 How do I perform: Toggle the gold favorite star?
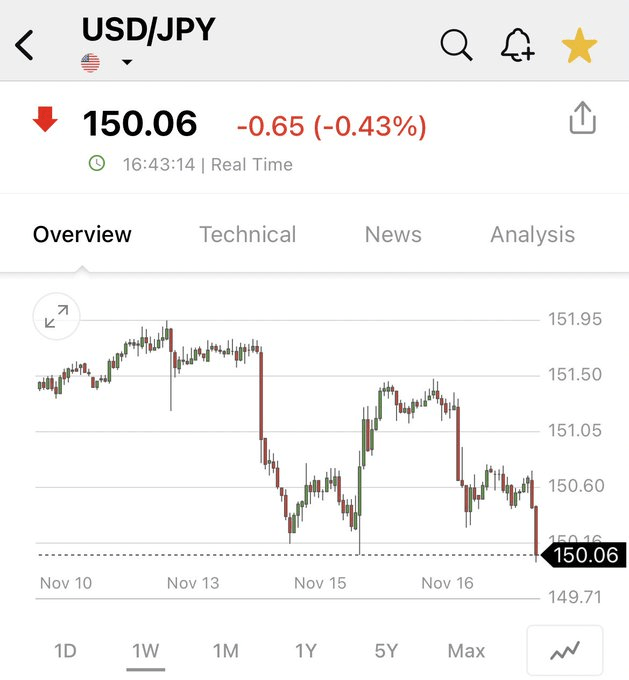pyautogui.click(x=579, y=45)
